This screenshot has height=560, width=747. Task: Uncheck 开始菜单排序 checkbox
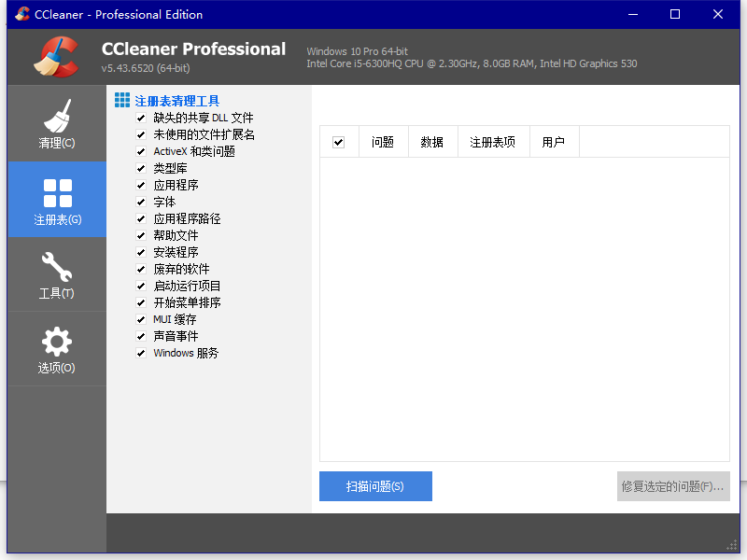point(141,302)
